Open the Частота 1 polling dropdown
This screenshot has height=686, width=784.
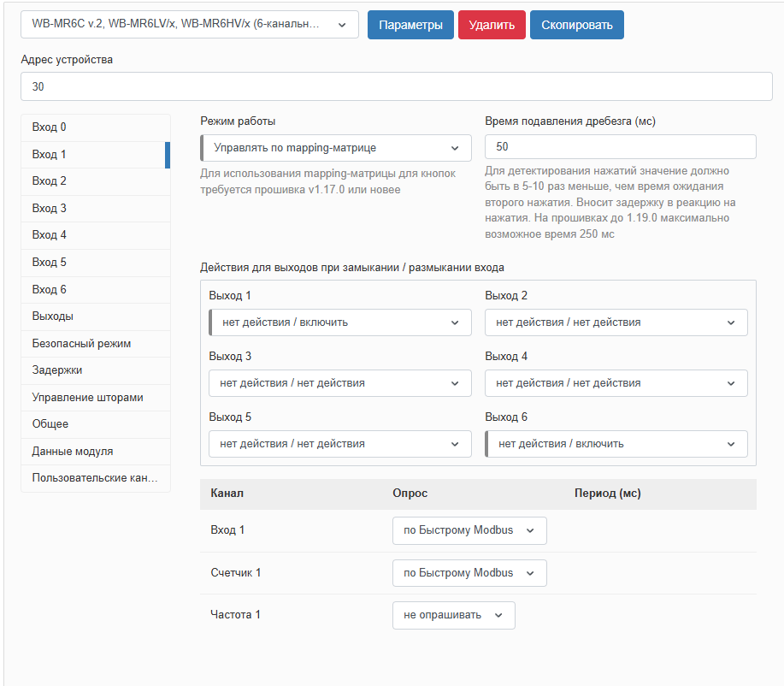coord(453,615)
